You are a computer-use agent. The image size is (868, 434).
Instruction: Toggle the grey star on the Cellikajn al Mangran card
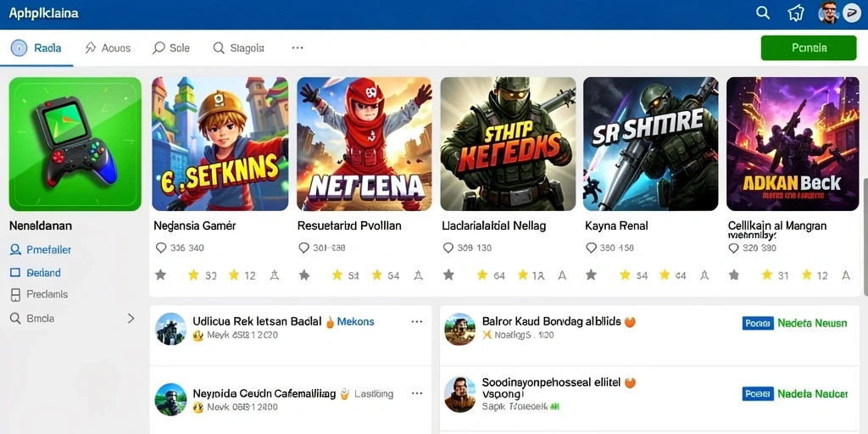point(734,275)
